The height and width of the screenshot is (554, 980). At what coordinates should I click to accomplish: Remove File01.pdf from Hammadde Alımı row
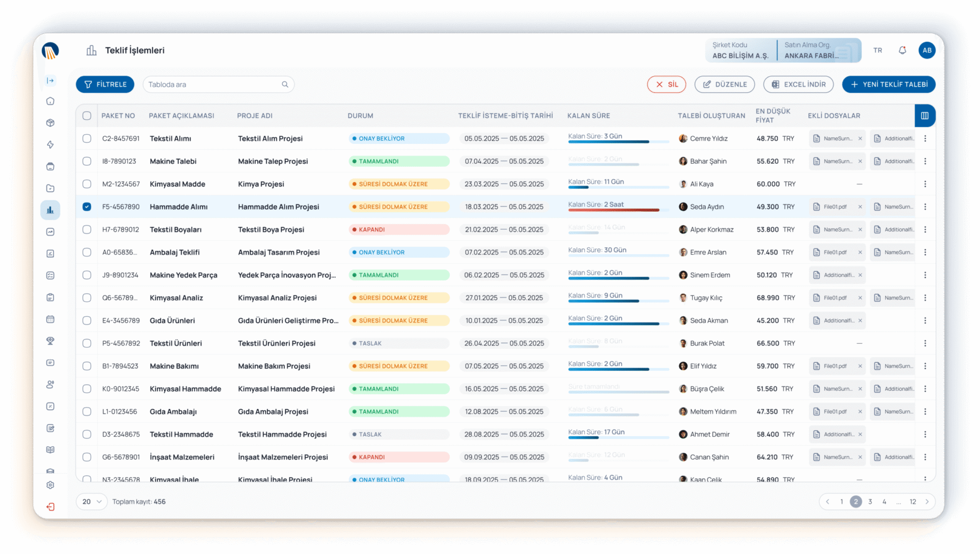860,207
